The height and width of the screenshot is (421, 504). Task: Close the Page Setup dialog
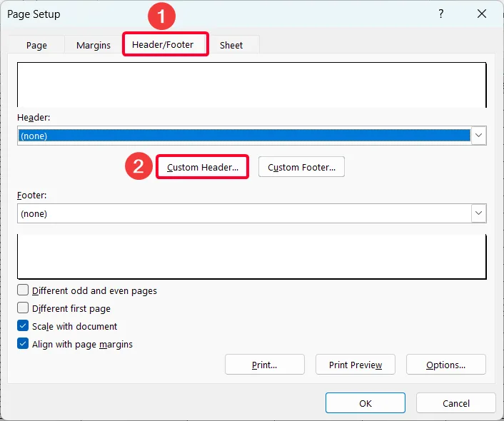[481, 14]
